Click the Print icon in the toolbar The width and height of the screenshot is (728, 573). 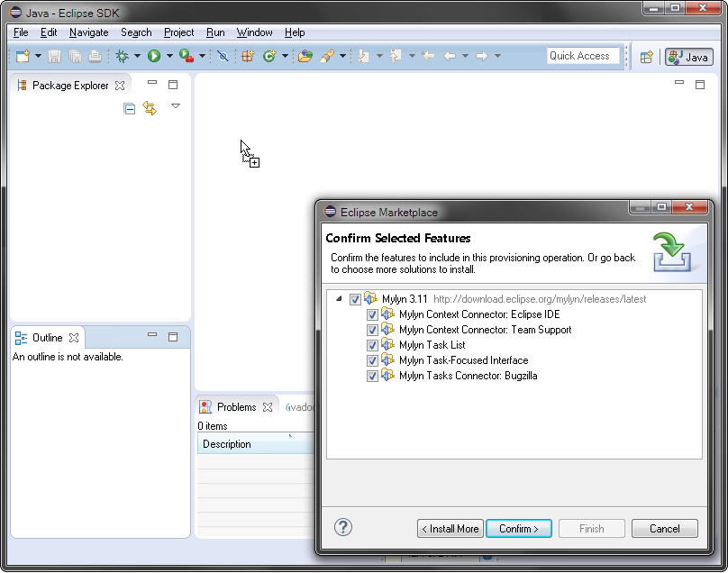tap(96, 56)
